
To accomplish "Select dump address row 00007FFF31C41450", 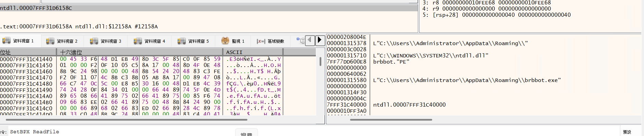I will point(26,65).
